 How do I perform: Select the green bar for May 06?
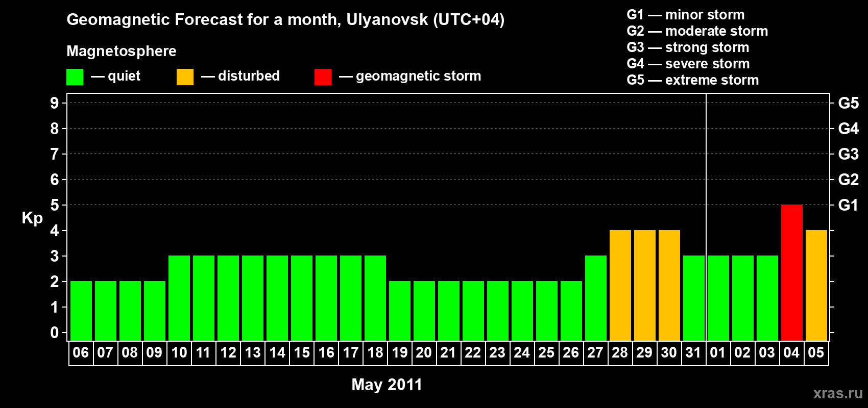click(x=81, y=311)
